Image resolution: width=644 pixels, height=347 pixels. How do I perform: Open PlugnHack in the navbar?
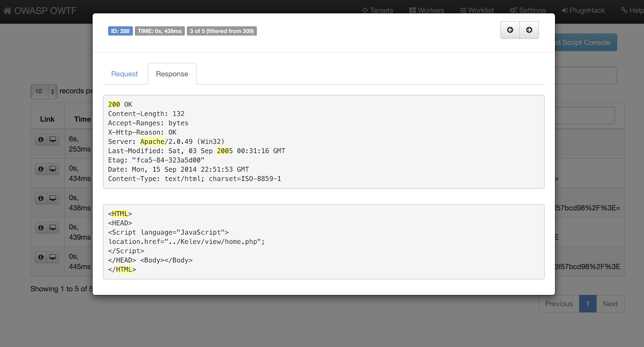[583, 10]
